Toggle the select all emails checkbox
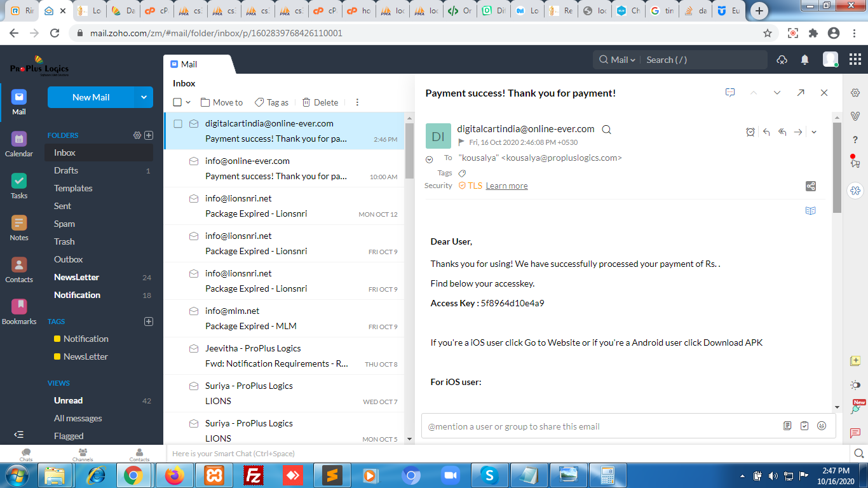This screenshot has height=488, width=868. [177, 102]
